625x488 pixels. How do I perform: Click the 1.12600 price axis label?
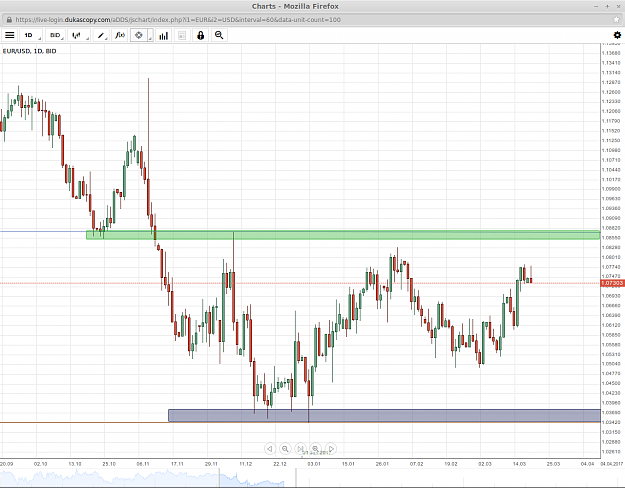tap(611, 92)
